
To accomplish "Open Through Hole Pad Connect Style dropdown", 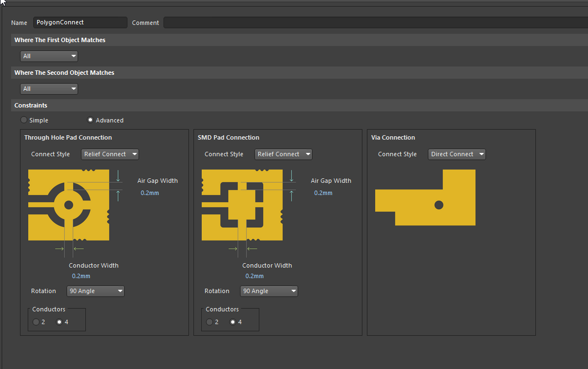I will click(110, 154).
